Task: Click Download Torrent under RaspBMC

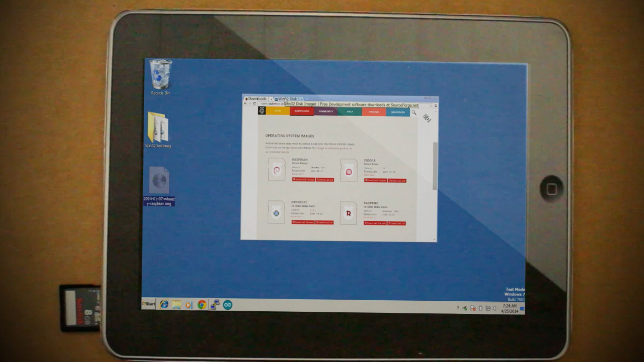Action: tap(375, 223)
